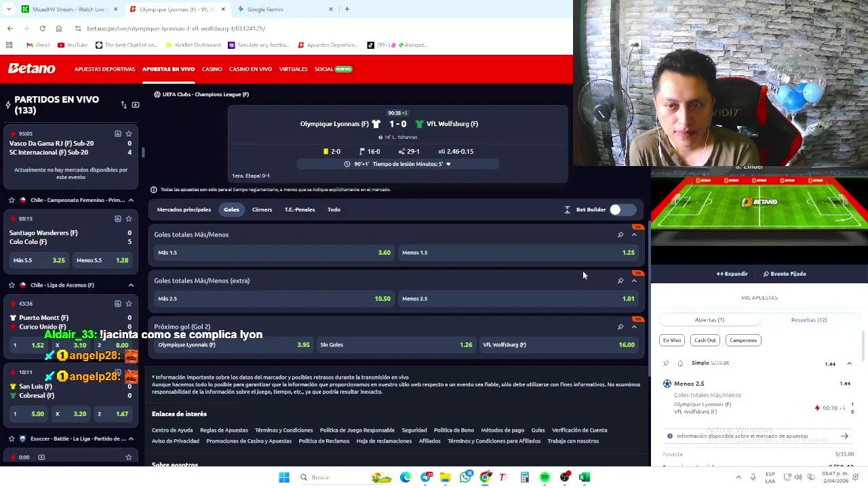Filter bets by Cash Out

click(705, 340)
